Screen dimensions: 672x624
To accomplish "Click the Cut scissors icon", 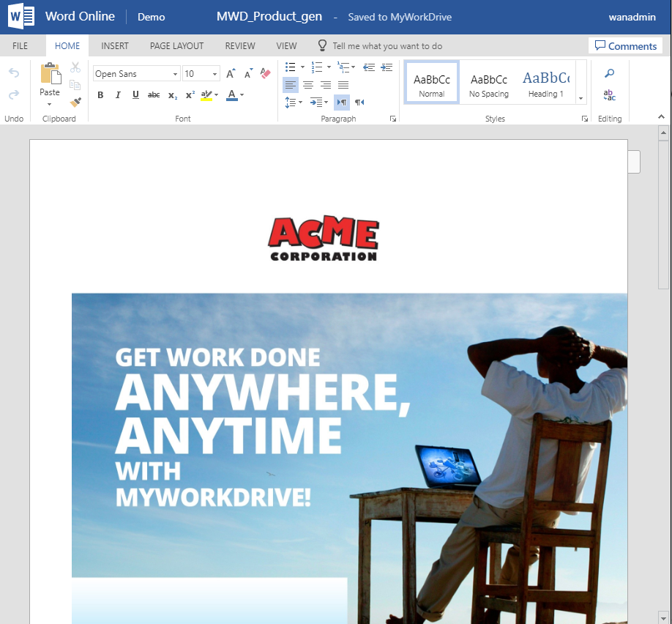I will [x=75, y=67].
